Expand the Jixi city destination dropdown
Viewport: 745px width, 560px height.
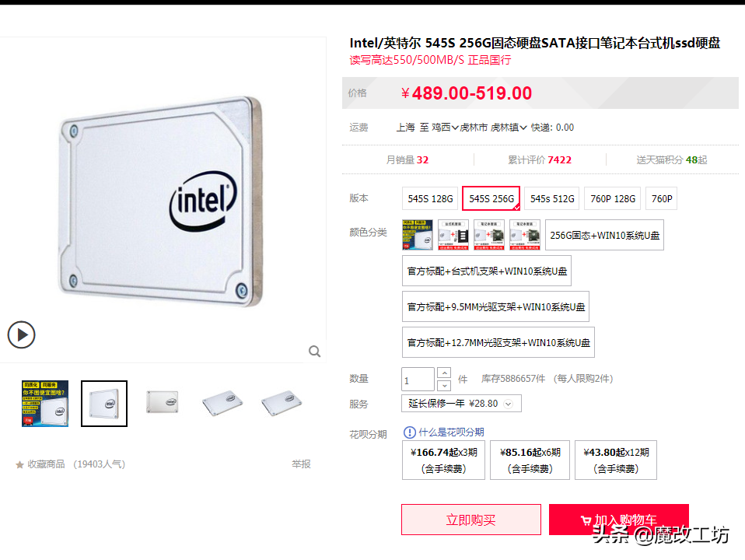pyautogui.click(x=445, y=128)
